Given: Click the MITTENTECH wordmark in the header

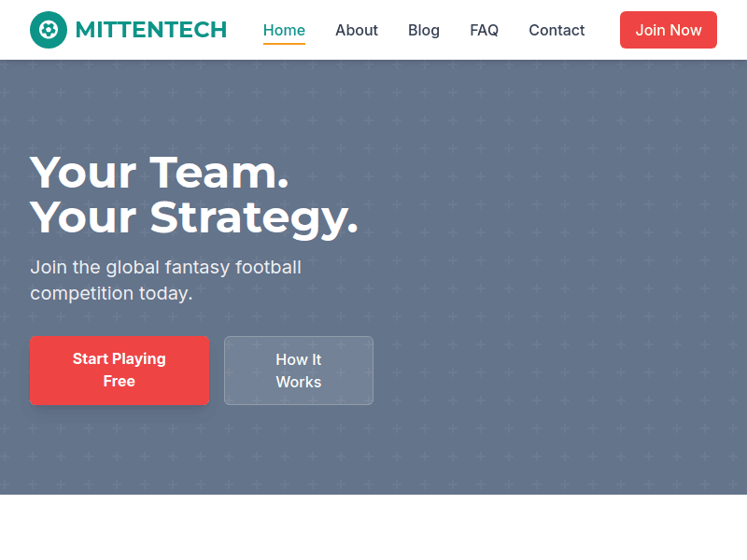Looking at the screenshot, I should [152, 30].
